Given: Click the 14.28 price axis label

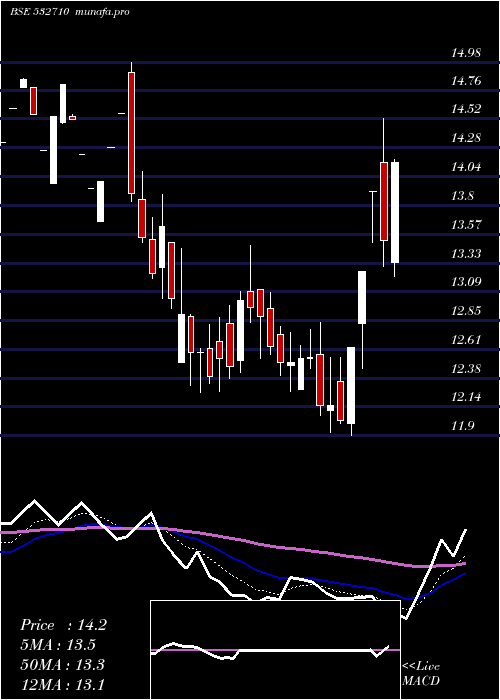Looking at the screenshot, I should pyautogui.click(x=466, y=138).
